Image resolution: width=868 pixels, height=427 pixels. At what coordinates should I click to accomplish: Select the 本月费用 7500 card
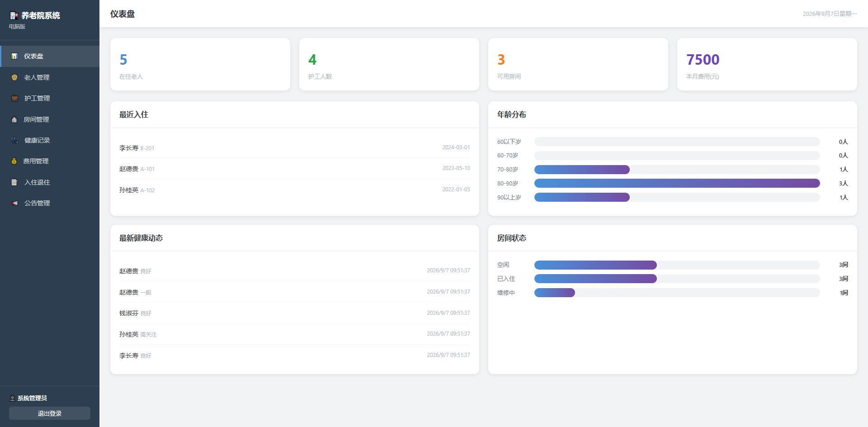tap(767, 64)
